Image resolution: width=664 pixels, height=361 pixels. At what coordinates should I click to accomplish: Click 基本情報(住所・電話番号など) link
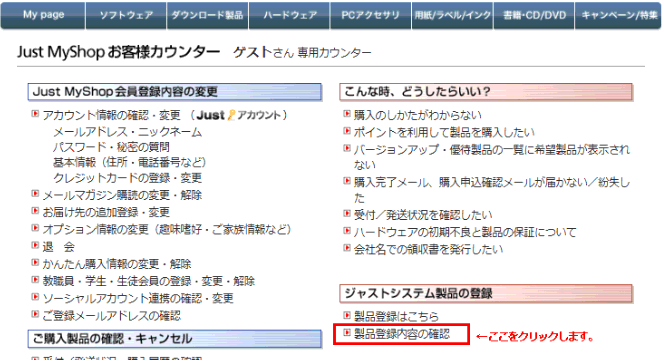coord(130,163)
